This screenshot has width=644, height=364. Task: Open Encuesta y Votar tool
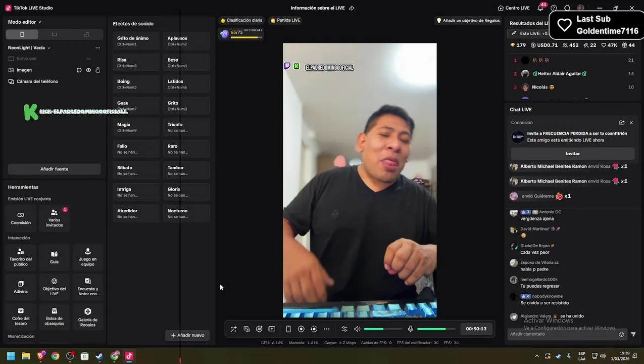pos(87,287)
